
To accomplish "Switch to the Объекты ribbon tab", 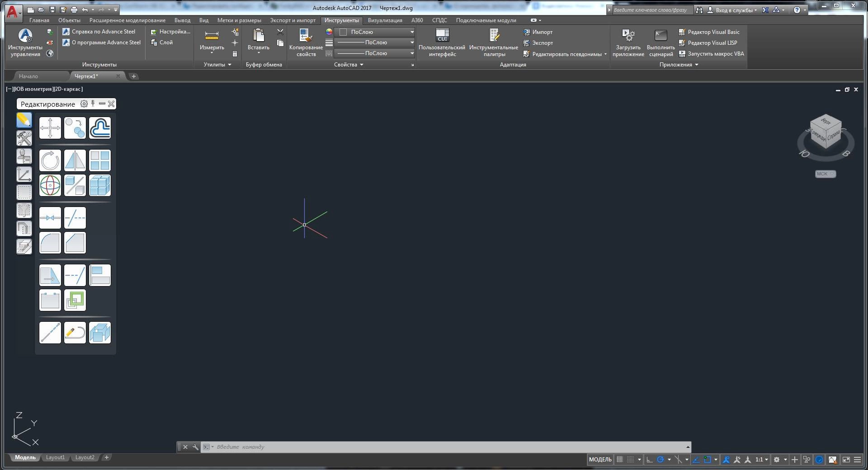I will pos(69,20).
